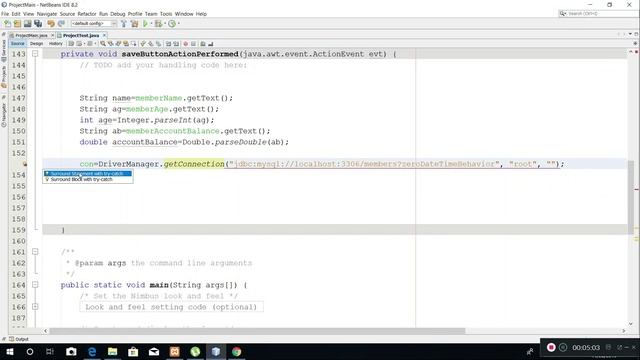The image size is (640, 360).
Task: Click the Search field in title area
Action: (x=599, y=13)
